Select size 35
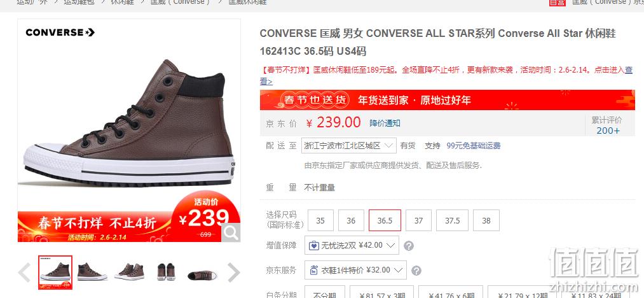 pos(320,220)
